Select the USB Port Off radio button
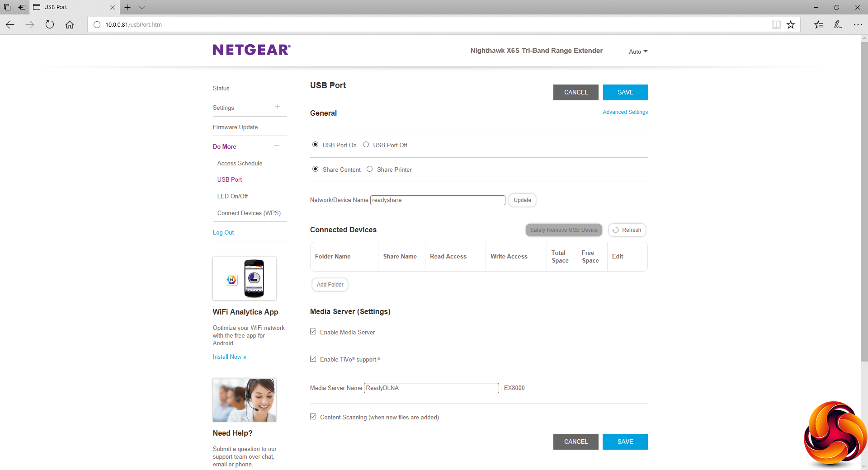The height and width of the screenshot is (470, 868). pyautogui.click(x=366, y=145)
